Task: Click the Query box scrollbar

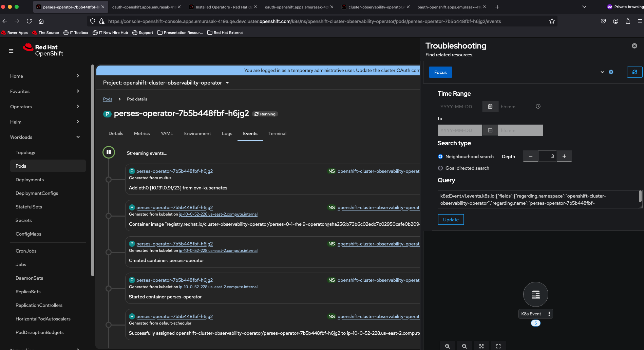Action: click(640, 196)
